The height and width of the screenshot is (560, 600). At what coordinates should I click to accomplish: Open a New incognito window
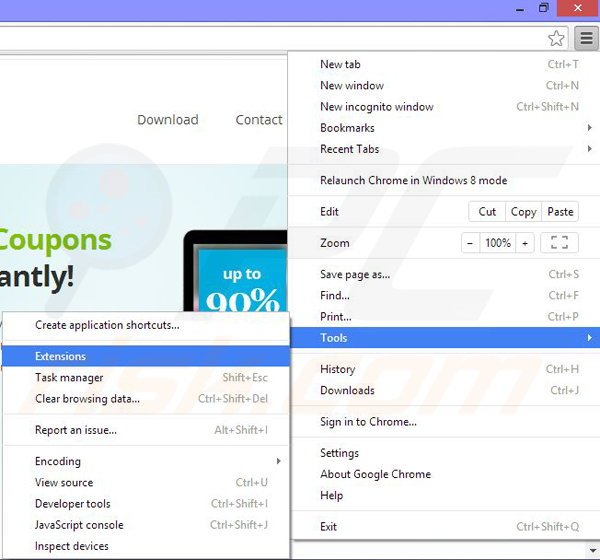click(x=445, y=106)
